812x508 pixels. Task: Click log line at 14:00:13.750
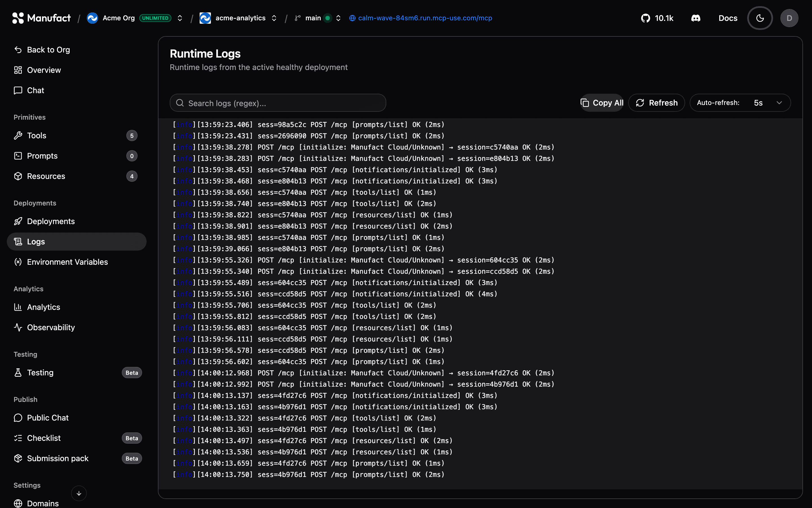[308, 474]
